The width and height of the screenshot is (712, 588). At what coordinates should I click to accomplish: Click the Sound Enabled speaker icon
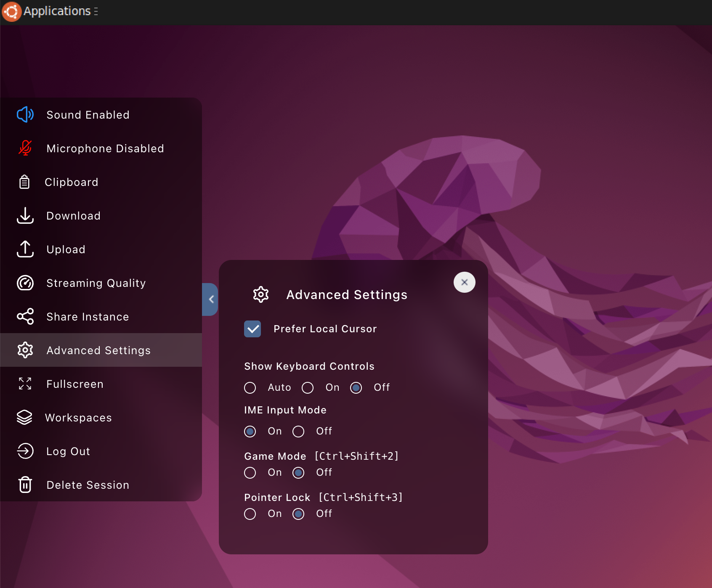(25, 114)
